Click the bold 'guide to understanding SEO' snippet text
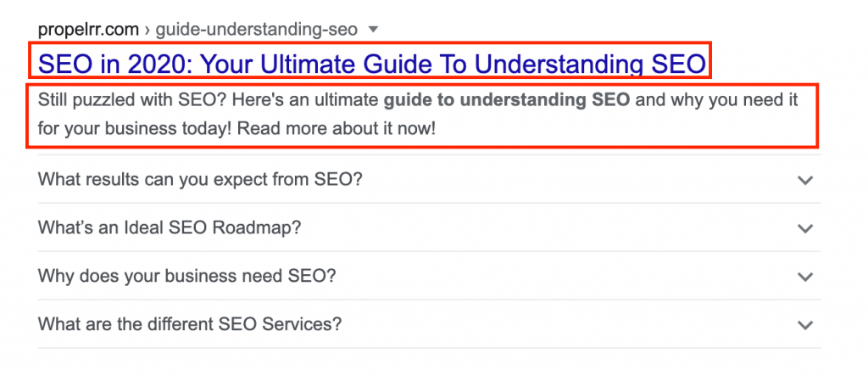 [507, 101]
